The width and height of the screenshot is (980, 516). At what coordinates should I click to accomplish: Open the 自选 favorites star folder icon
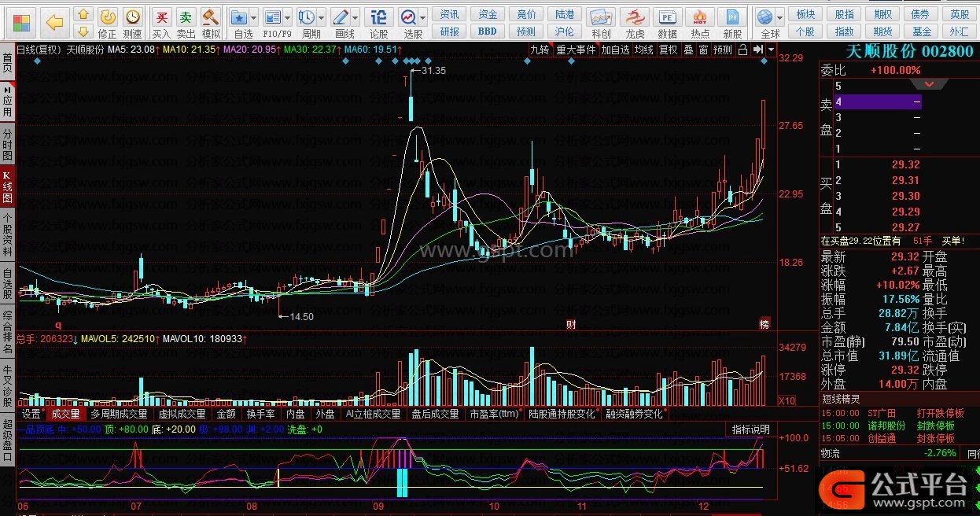239,17
